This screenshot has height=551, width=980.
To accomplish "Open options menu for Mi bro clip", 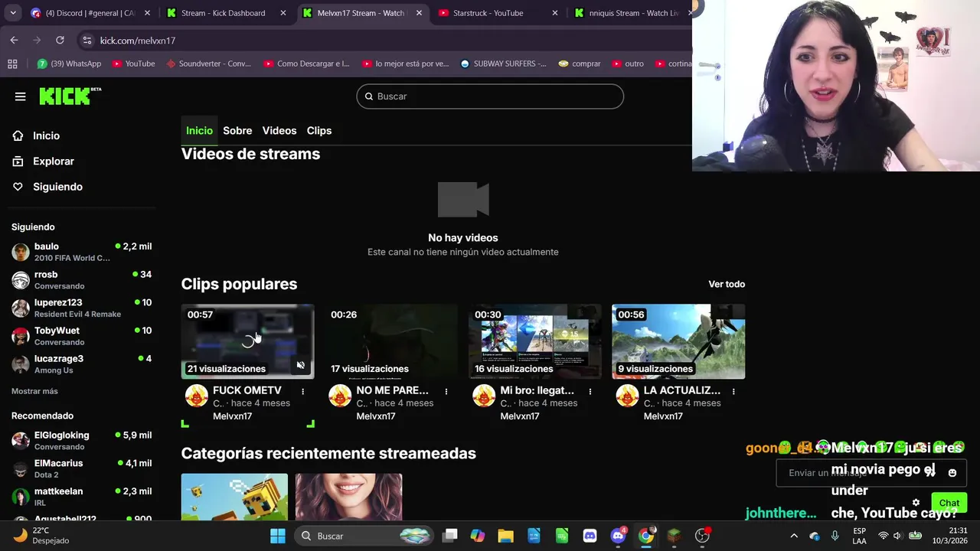I will tap(590, 391).
